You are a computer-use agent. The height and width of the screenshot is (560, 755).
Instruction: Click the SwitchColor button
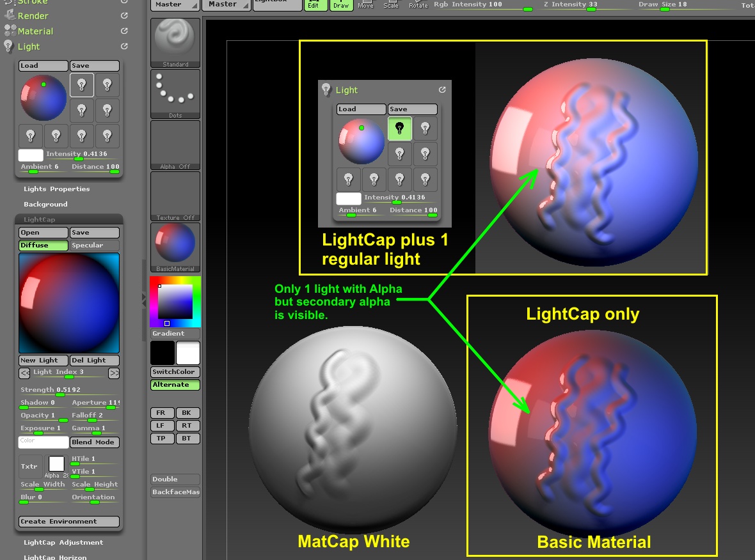pos(175,372)
